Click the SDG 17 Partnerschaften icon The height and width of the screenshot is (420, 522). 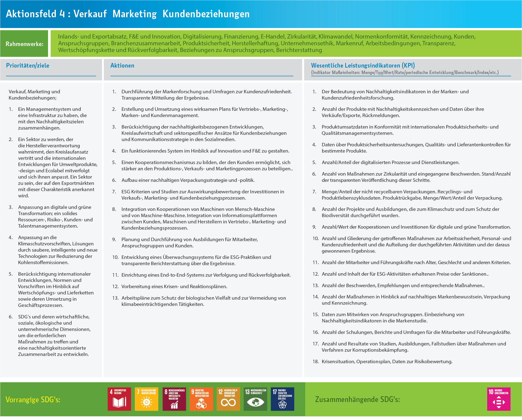pyautogui.click(x=282, y=399)
